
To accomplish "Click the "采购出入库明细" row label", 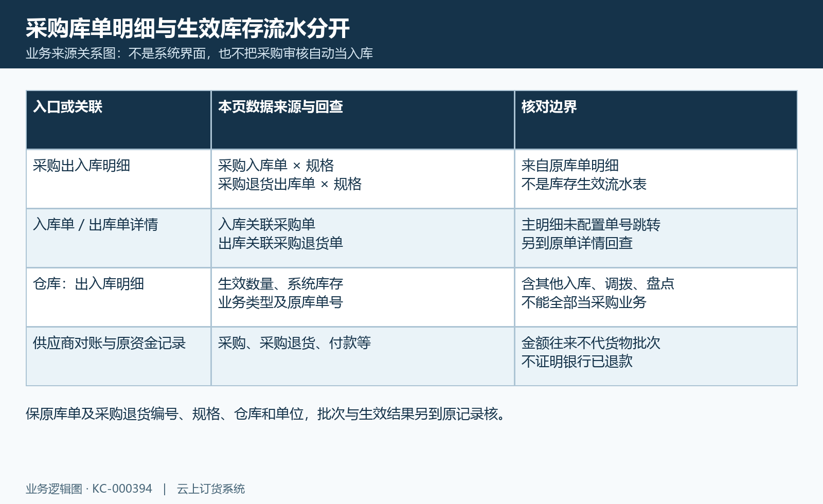I will point(82,166).
